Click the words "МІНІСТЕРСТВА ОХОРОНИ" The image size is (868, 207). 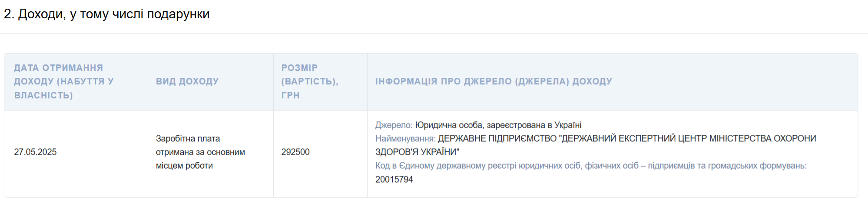[763, 139]
